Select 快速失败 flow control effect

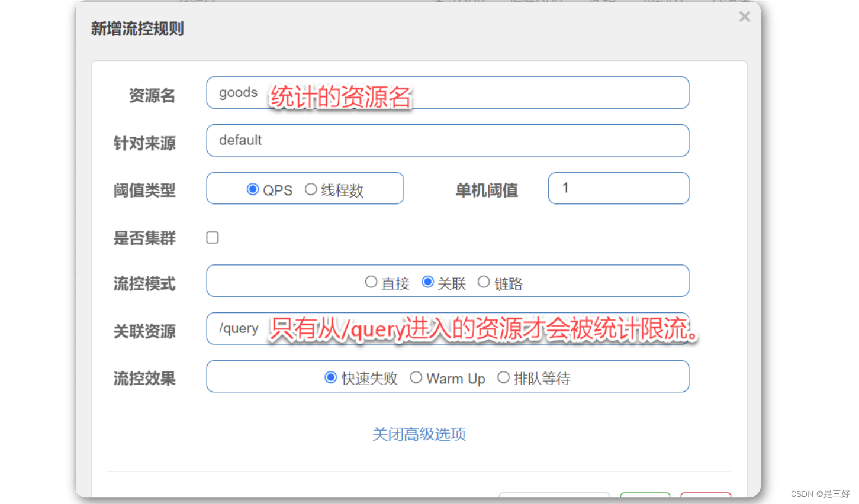(x=331, y=377)
